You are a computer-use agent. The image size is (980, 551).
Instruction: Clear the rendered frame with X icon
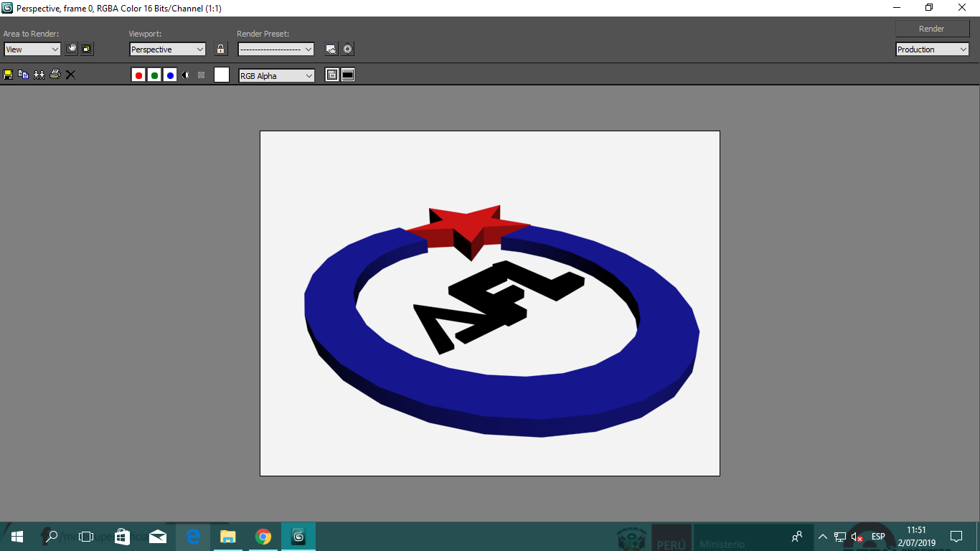point(70,75)
